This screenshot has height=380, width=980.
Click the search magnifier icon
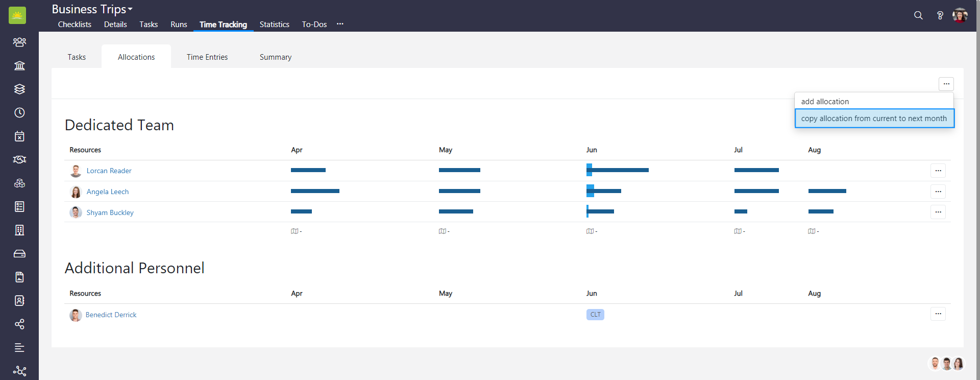pos(918,15)
